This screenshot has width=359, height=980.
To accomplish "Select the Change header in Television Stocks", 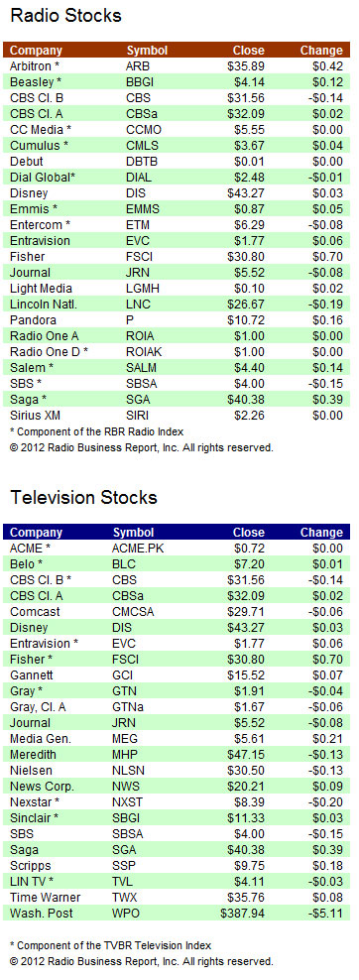I will tap(321, 533).
